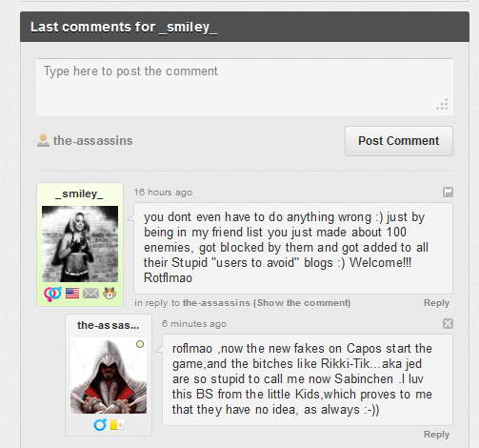
Task: Grab the textarea resize handle
Action: point(443,104)
